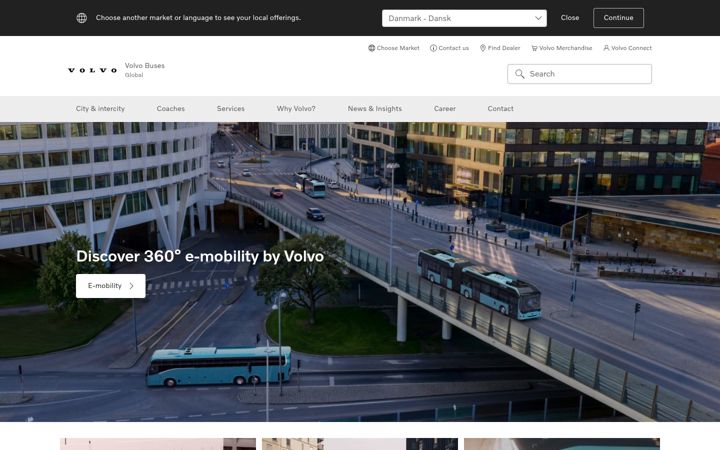
Task: Open the Services menu
Action: (x=231, y=109)
